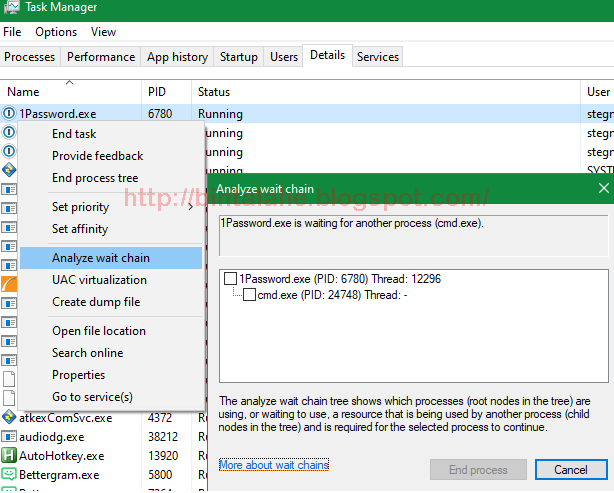Sort by the User column header
This screenshot has height=493, width=614.
[598, 92]
